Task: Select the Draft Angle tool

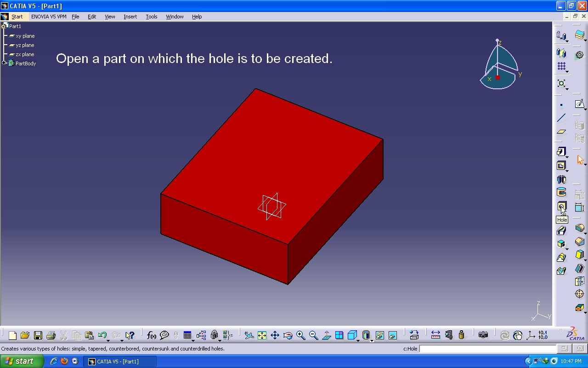Action: 580,254
